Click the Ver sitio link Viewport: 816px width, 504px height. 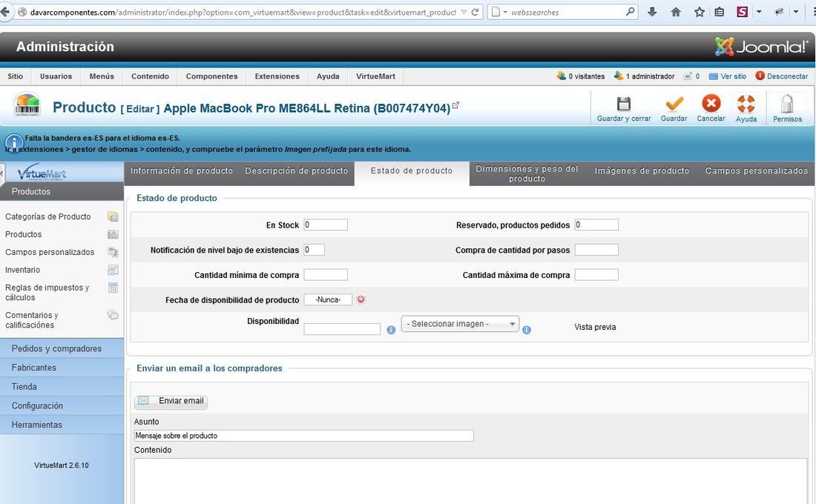(728, 76)
